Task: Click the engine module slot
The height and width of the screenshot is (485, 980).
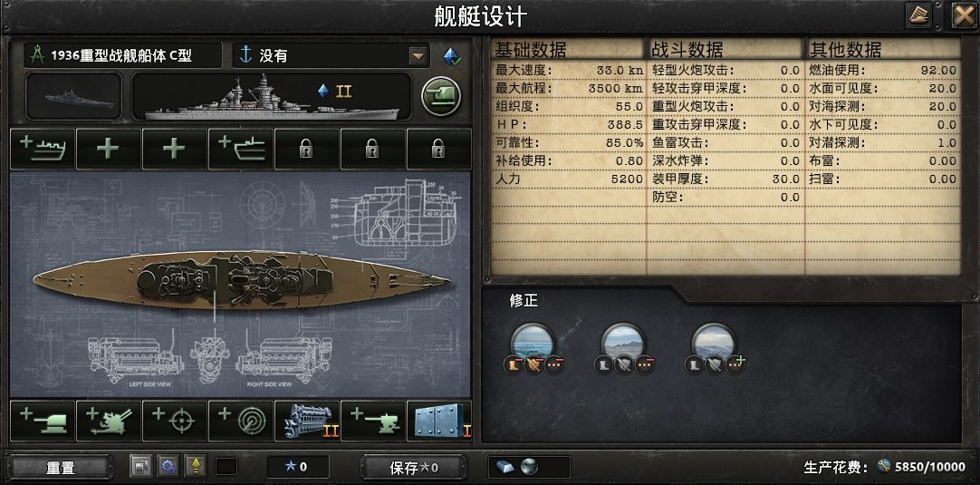Action: (307, 422)
